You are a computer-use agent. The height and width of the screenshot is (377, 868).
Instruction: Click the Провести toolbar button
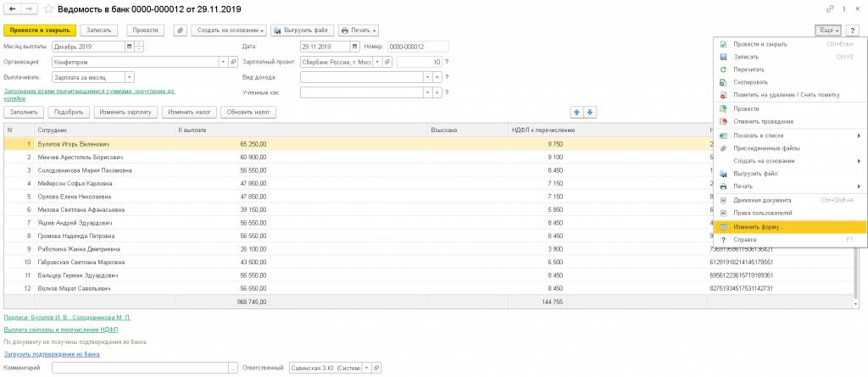(x=146, y=30)
